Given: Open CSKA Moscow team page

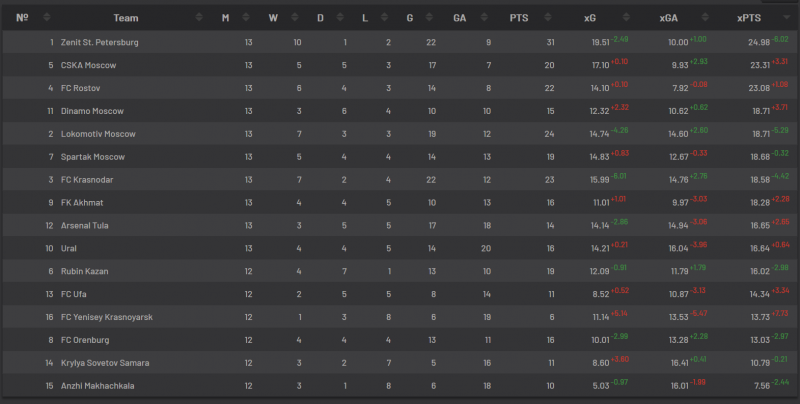Looking at the screenshot, I should click(x=88, y=65).
